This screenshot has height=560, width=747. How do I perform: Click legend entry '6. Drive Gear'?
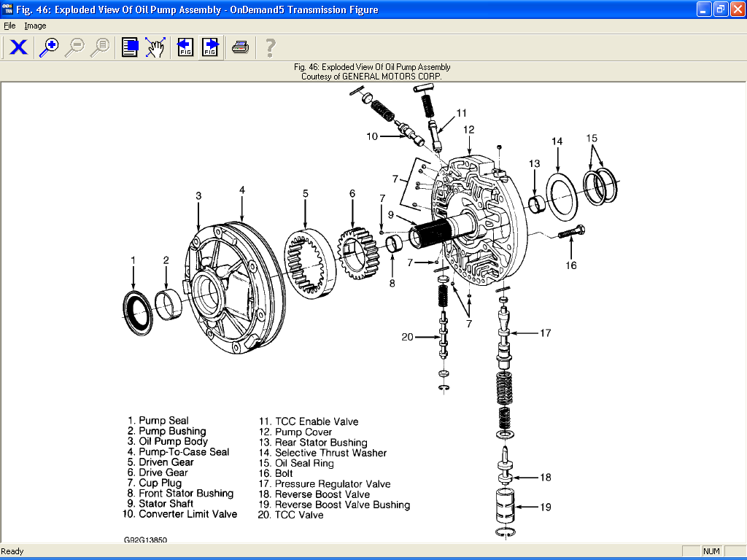tap(158, 472)
